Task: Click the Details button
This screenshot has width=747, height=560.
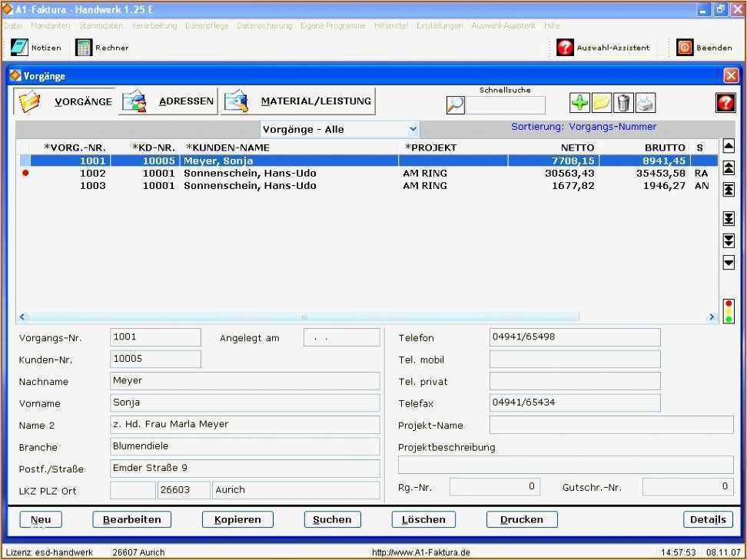Action: pos(708,519)
